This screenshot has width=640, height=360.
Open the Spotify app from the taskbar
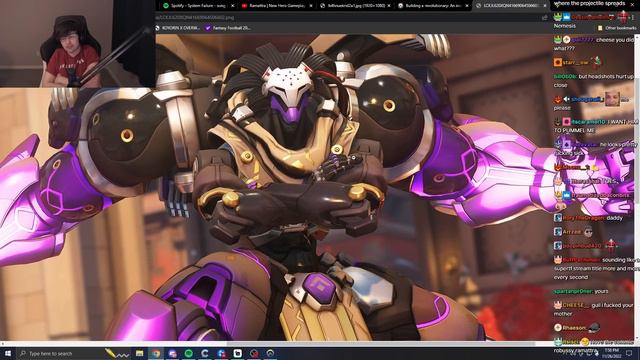(189, 353)
